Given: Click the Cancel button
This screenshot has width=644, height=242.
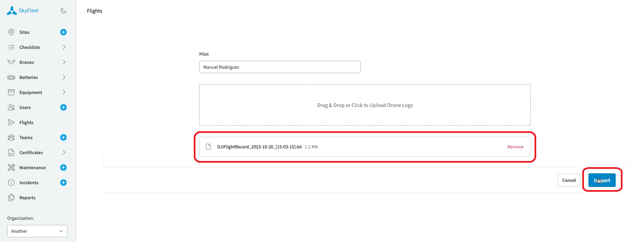Looking at the screenshot, I should [569, 180].
